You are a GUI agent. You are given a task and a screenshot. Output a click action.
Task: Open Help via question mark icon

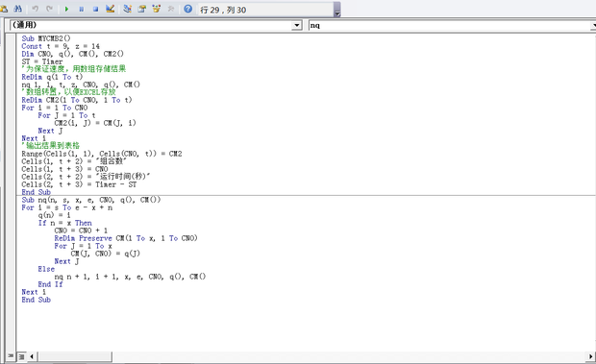point(187,9)
